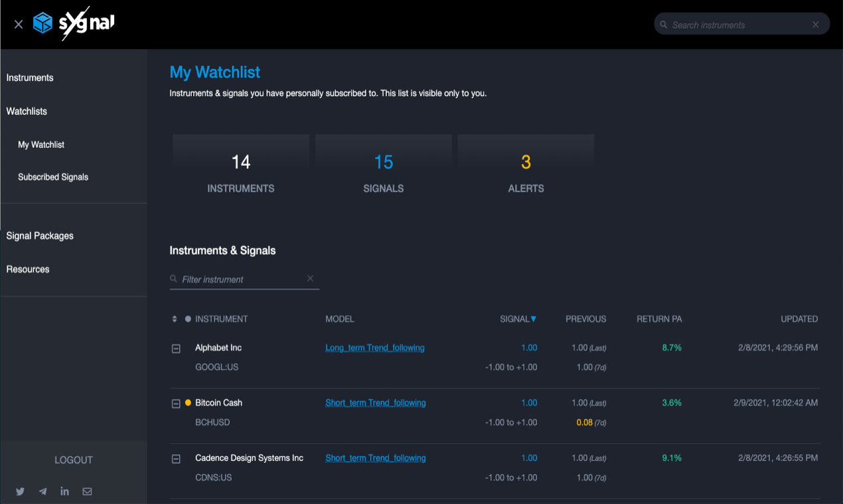Screen dimensions: 843x504
Task: Toggle expand-all arrows in table header
Action: tap(175, 319)
